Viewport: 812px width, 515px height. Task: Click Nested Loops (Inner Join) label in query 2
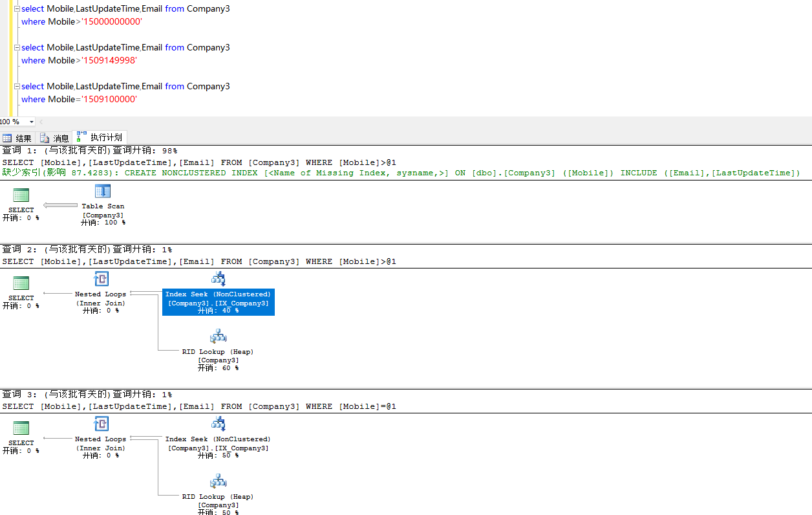tap(101, 298)
